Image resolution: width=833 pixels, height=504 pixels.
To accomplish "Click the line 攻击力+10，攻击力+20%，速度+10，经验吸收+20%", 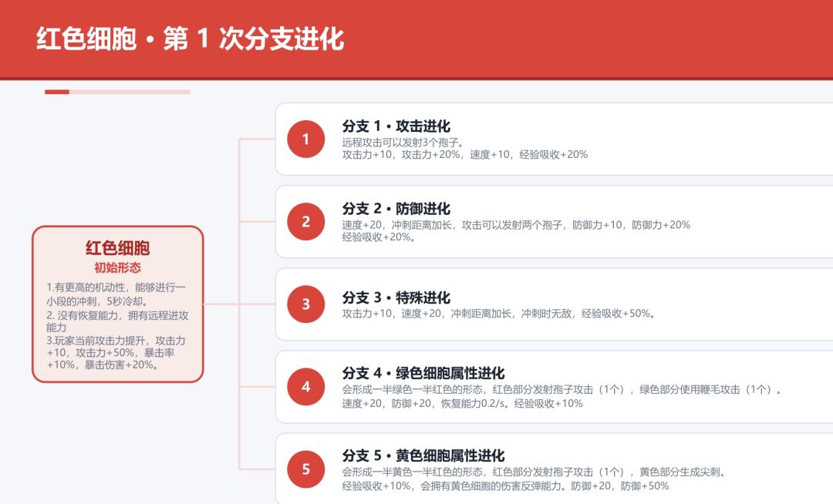I will point(465,154).
